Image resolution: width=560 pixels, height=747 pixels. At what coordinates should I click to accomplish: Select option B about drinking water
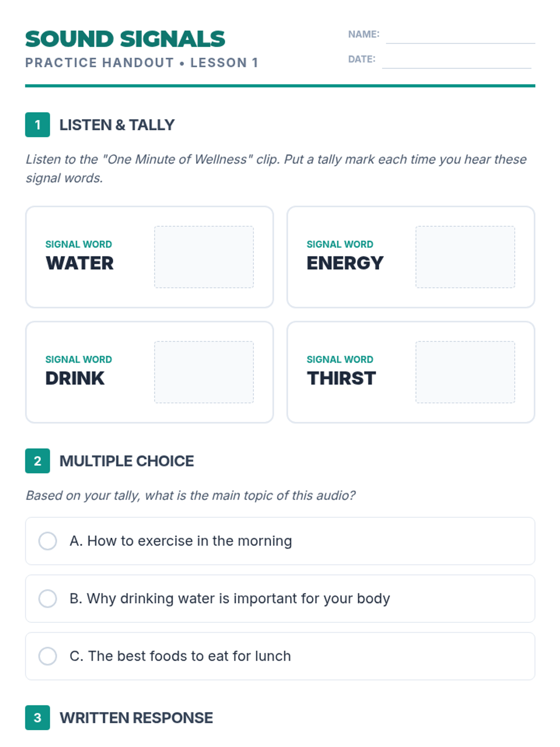pyautogui.click(x=280, y=599)
